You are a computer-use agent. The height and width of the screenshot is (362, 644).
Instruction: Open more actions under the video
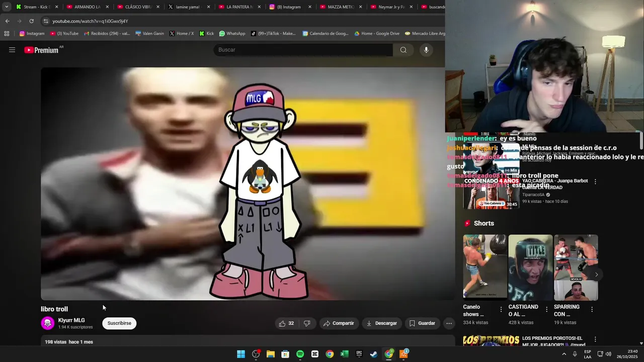(x=449, y=323)
